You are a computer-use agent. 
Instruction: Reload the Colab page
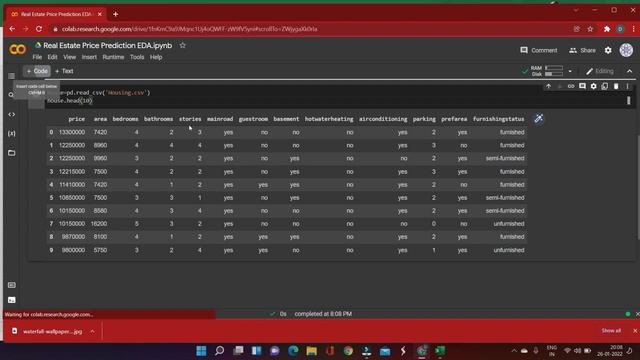pyautogui.click(x=39, y=29)
